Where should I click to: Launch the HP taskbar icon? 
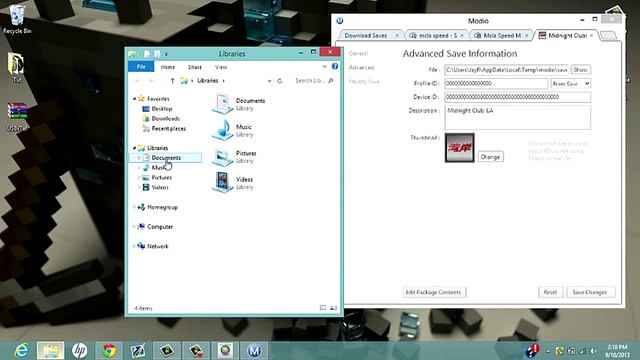[x=80, y=351]
